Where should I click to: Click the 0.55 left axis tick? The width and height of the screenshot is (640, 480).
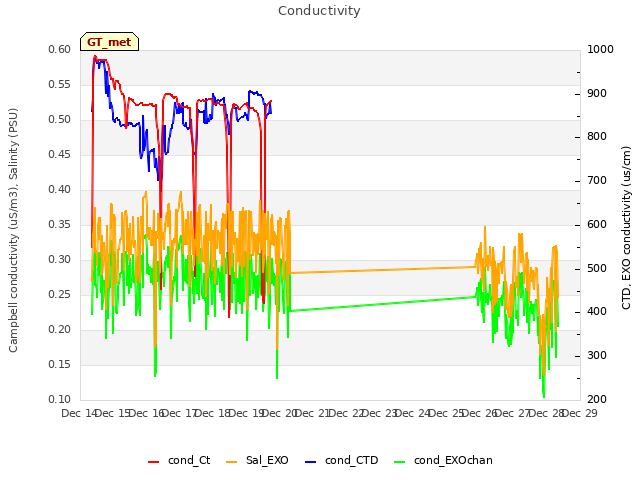tap(60, 84)
